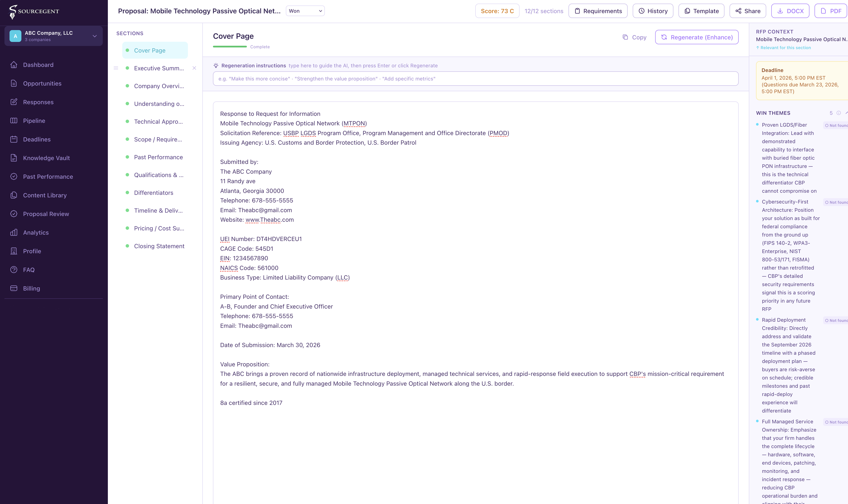Open the Deadlines calendar icon
Viewport: 848px width, 504px height.
click(x=14, y=139)
